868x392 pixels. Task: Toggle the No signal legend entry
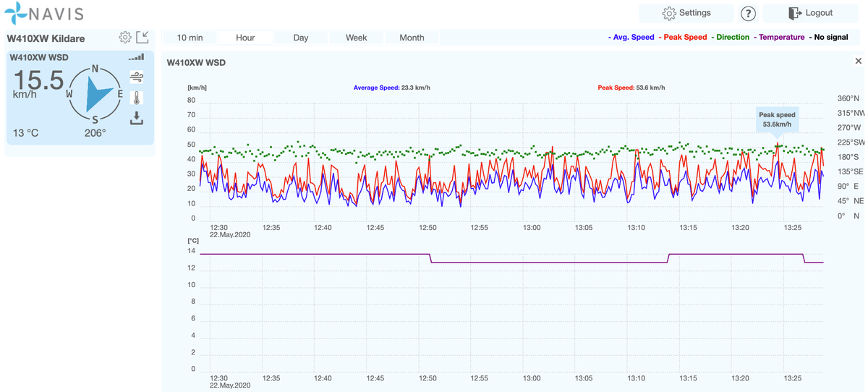point(828,37)
